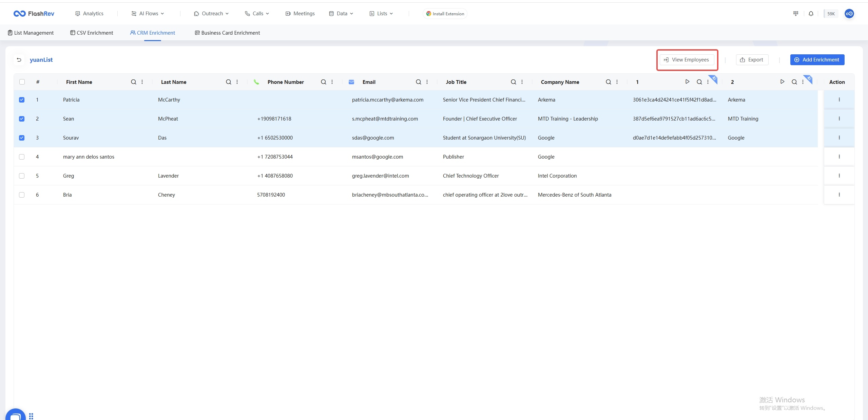868x420 pixels.
Task: Open Job Title column options menu
Action: point(522,82)
